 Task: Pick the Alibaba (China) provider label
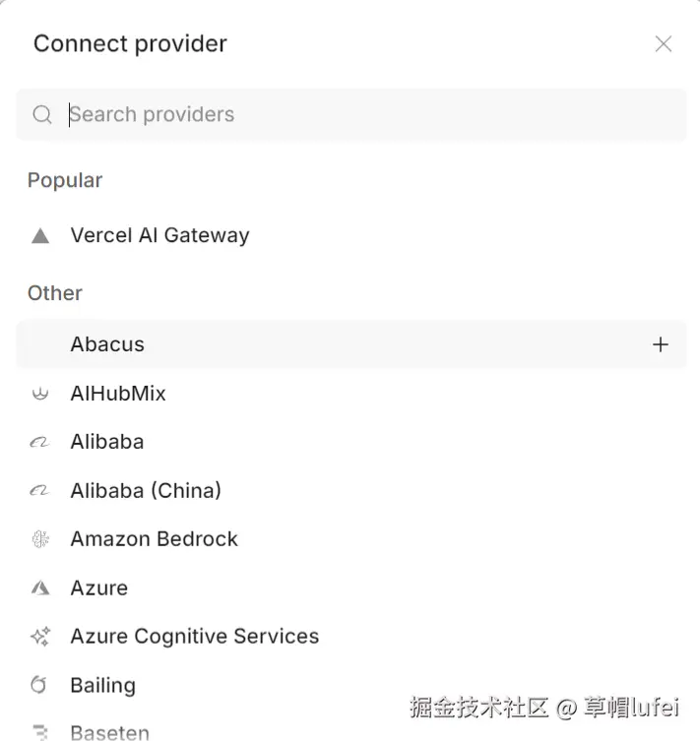(x=146, y=490)
